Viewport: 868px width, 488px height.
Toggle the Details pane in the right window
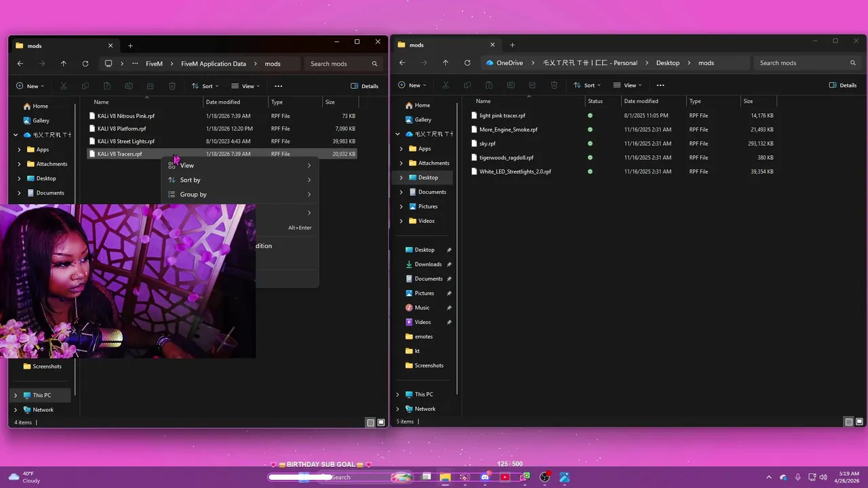click(x=843, y=85)
